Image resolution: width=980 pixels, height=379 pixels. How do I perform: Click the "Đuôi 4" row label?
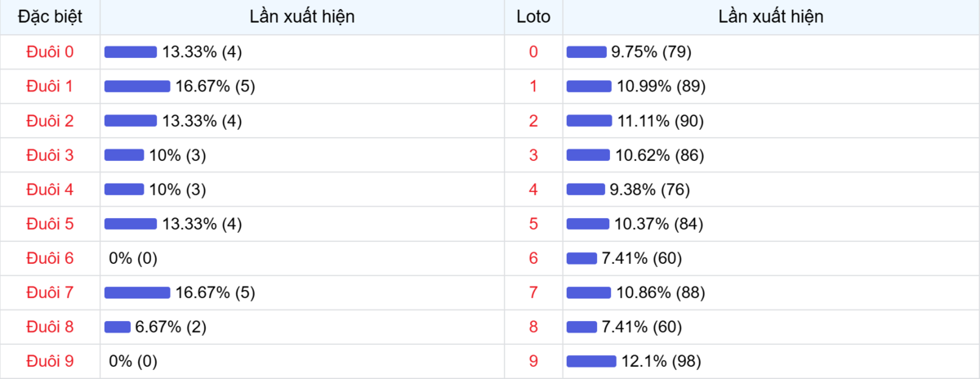50,189
